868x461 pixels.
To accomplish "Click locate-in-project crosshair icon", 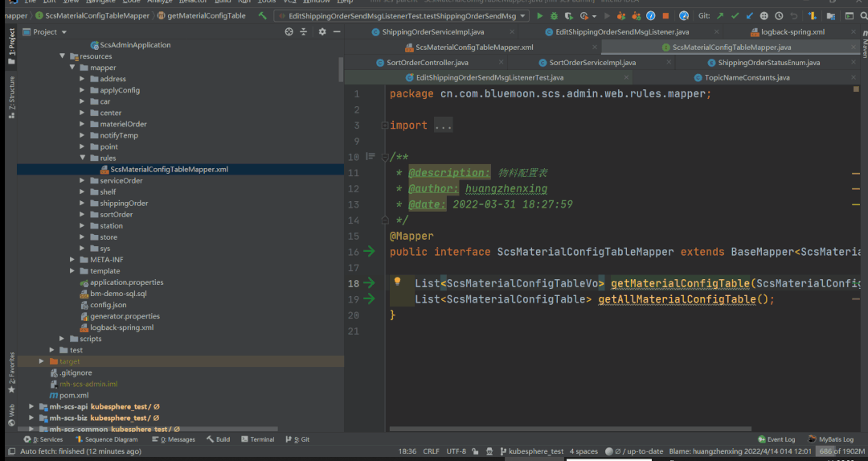I will click(289, 32).
